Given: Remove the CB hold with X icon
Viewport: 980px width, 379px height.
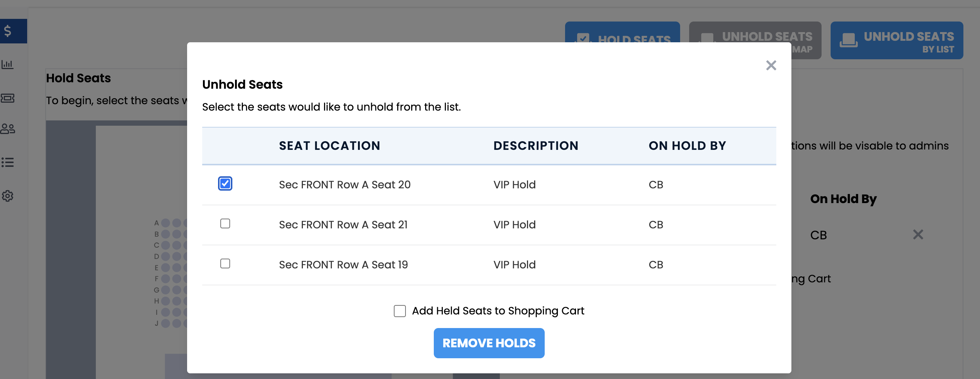Looking at the screenshot, I should tap(918, 234).
